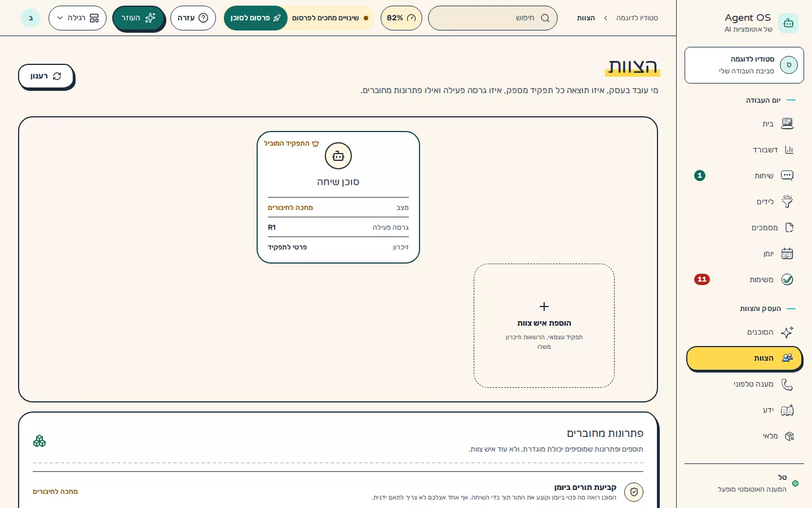Click the cubes icon in פתרונות מחוברים panel
Screen dimensions: 812x508
coord(39,441)
